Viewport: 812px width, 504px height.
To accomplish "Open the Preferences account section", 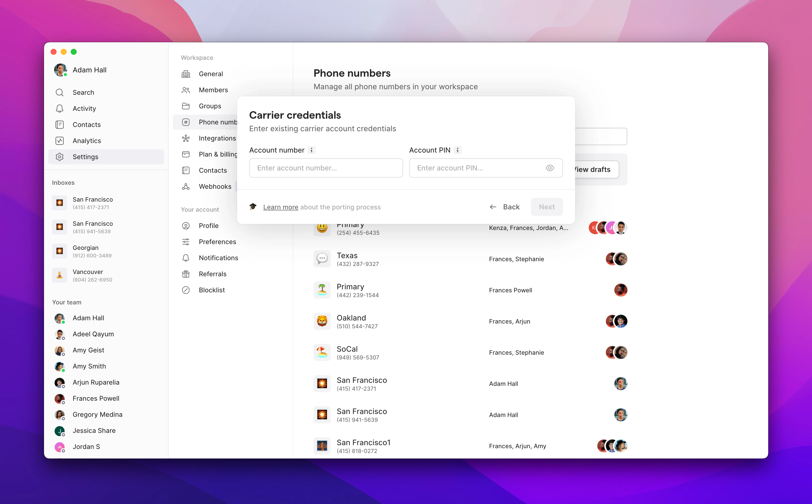I will pos(217,242).
